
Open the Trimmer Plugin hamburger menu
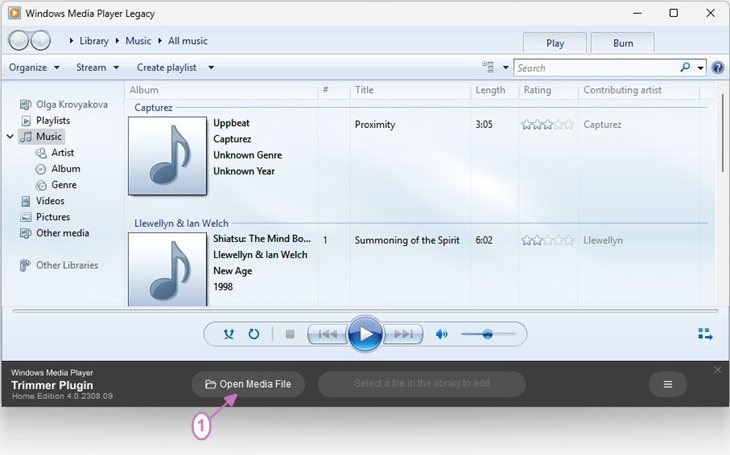pos(668,384)
